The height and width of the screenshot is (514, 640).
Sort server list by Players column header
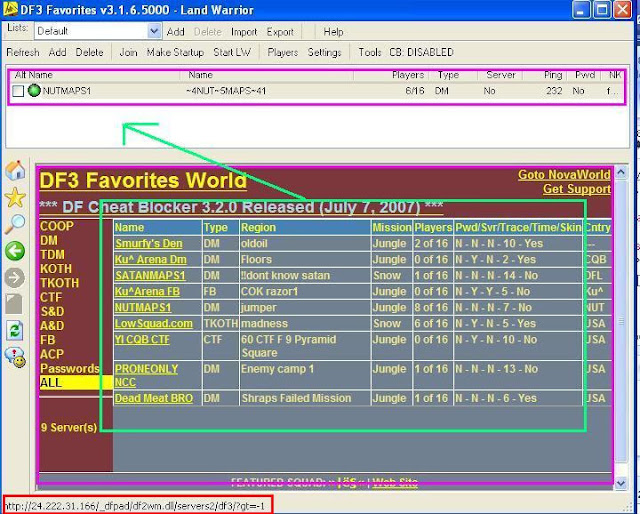tap(408, 75)
